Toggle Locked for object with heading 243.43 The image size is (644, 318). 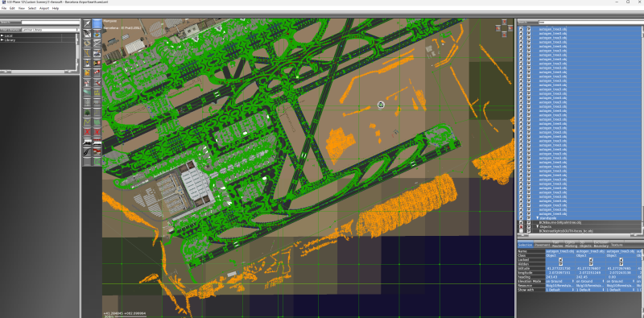click(560, 260)
